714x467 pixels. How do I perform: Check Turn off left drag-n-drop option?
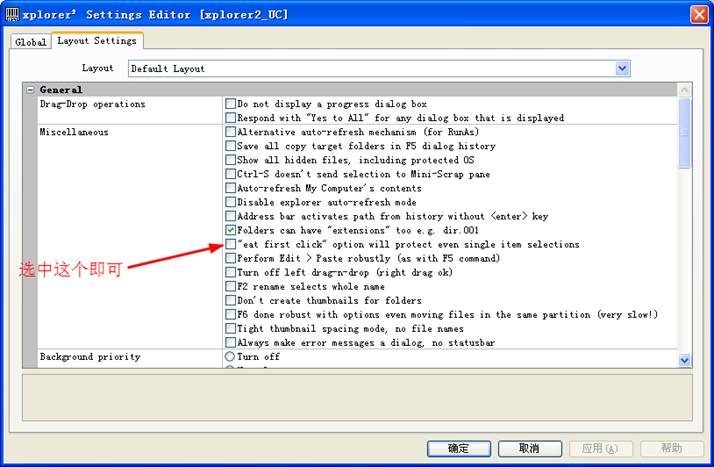[x=231, y=272]
